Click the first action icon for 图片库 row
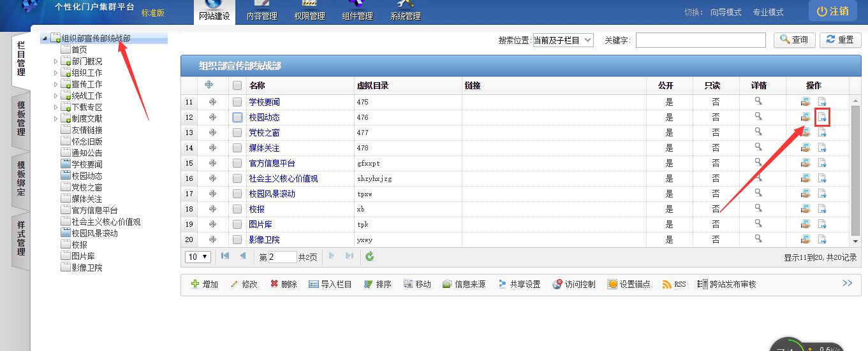The width and height of the screenshot is (868, 351). (806, 224)
